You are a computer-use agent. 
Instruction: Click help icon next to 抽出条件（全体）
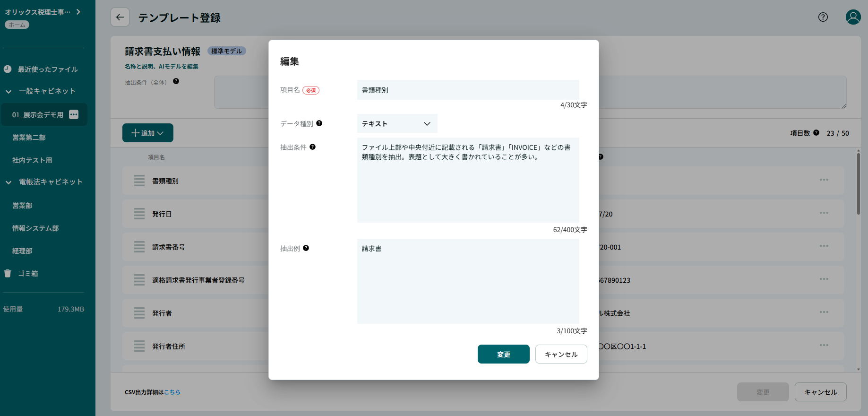(176, 81)
